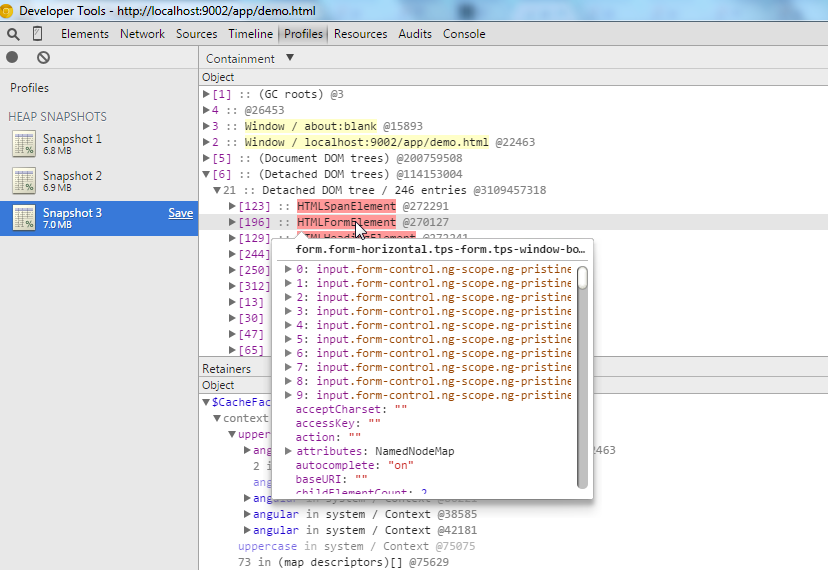Image resolution: width=828 pixels, height=570 pixels.
Task: Select Snapshot 3 heap snapshot icon
Action: tap(24, 218)
